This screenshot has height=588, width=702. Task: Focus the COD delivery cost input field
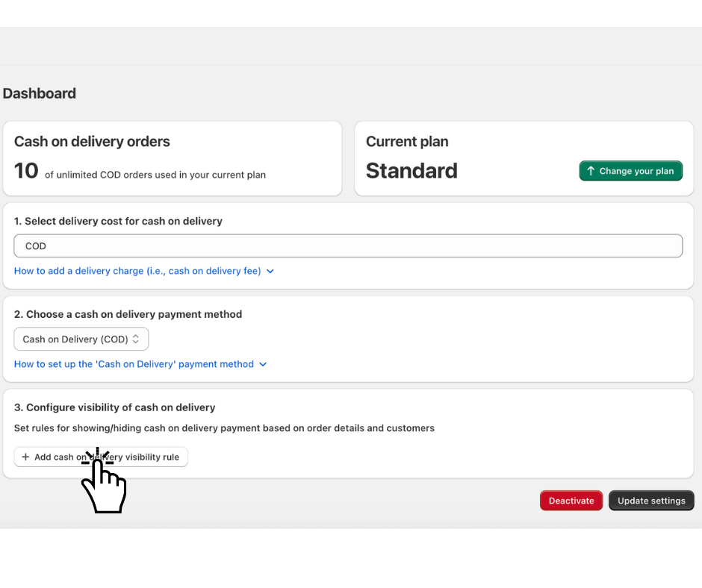pos(348,246)
